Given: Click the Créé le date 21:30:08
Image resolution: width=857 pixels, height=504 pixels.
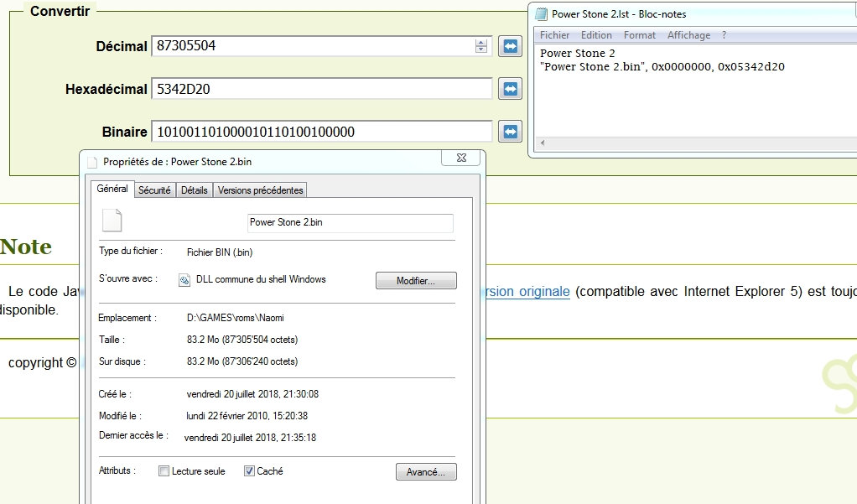Looking at the screenshot, I should click(x=252, y=394).
